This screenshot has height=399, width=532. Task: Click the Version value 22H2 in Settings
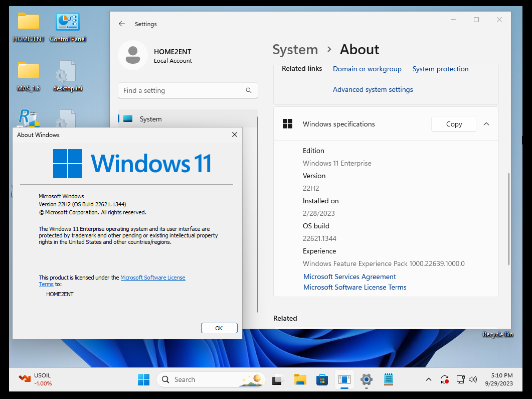click(311, 189)
